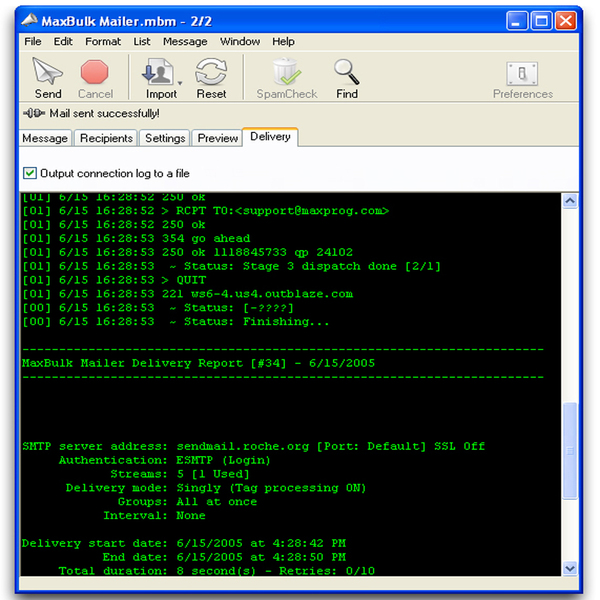Image resolution: width=600 pixels, height=600 pixels.
Task: Select the Delivery tab
Action: pyautogui.click(x=270, y=137)
